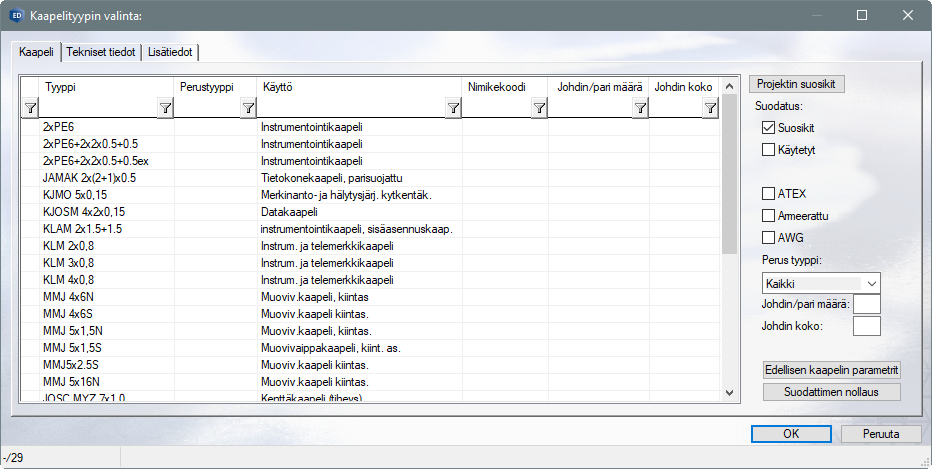The image size is (932, 469).
Task: Click the ED application icon in title bar
Action: pos(16,15)
